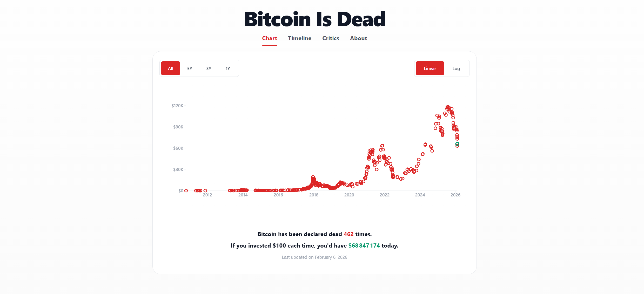This screenshot has height=294, width=644.
Task: Switch to the Timeline tab
Action: tap(299, 38)
